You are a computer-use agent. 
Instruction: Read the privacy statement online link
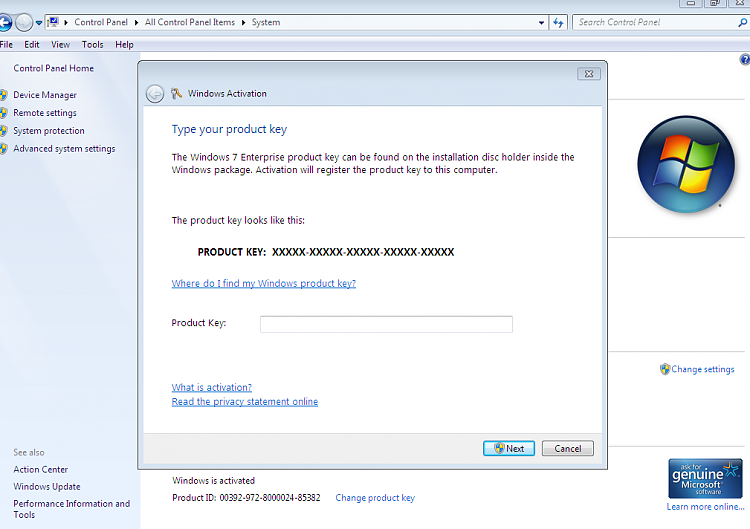[244, 402]
